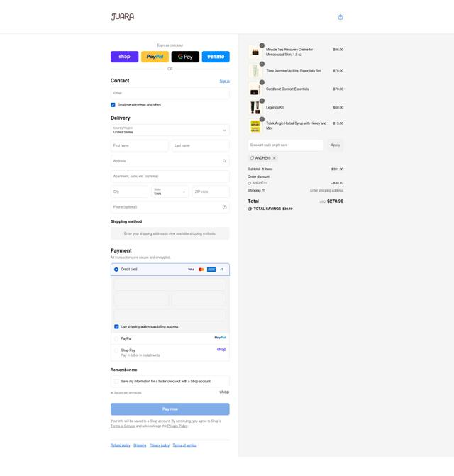Enable Save my information for faster checkout
The image size is (454, 476).
coord(116,381)
